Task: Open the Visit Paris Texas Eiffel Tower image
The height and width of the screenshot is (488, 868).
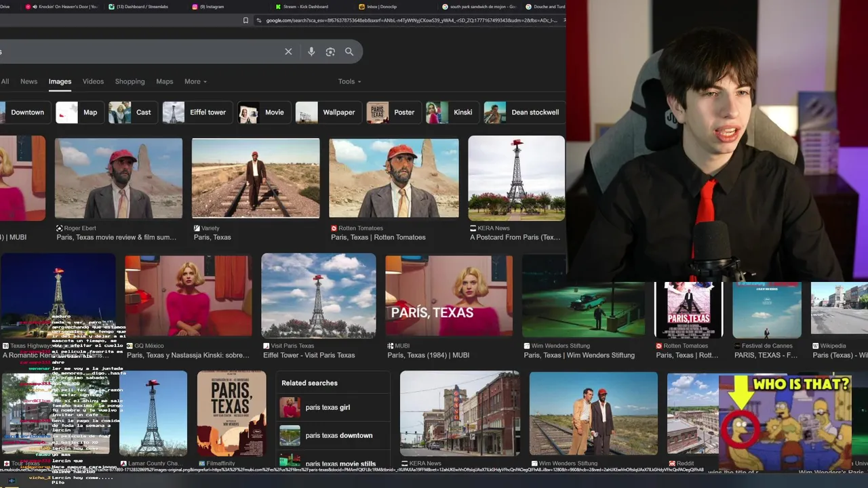Action: pos(319,296)
